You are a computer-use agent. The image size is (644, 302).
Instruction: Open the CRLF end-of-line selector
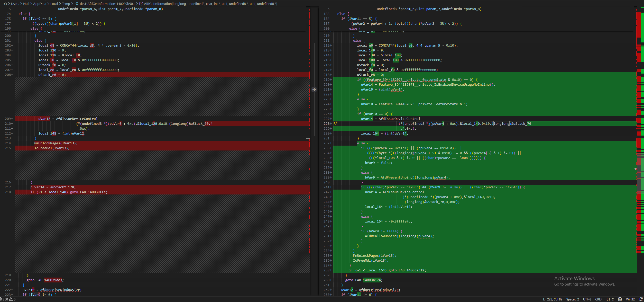[599, 299]
